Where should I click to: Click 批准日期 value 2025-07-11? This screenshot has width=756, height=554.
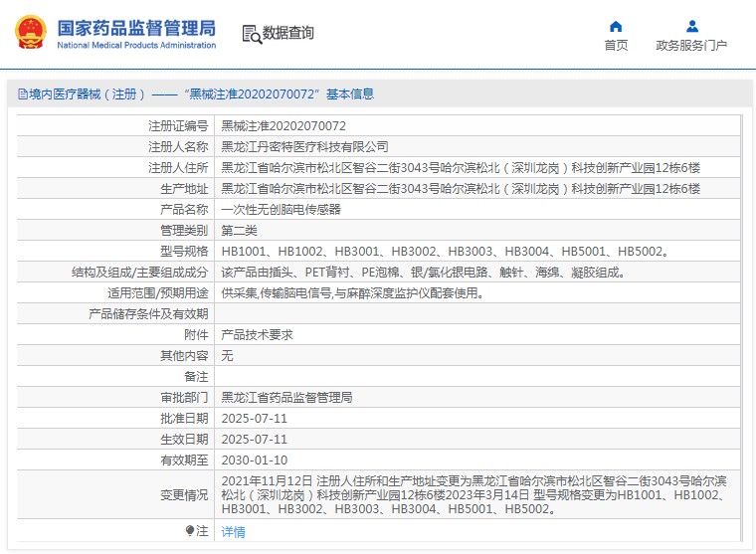coord(254,419)
